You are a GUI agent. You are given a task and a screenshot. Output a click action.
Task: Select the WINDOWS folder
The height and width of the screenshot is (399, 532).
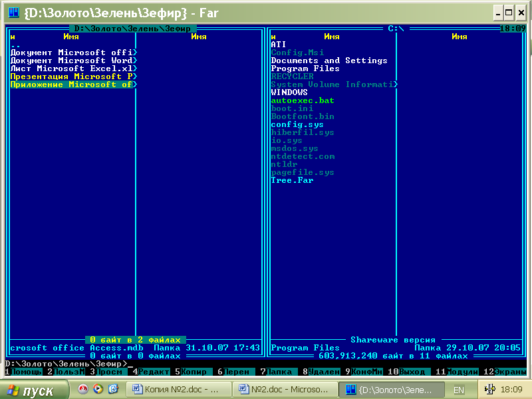pos(289,92)
